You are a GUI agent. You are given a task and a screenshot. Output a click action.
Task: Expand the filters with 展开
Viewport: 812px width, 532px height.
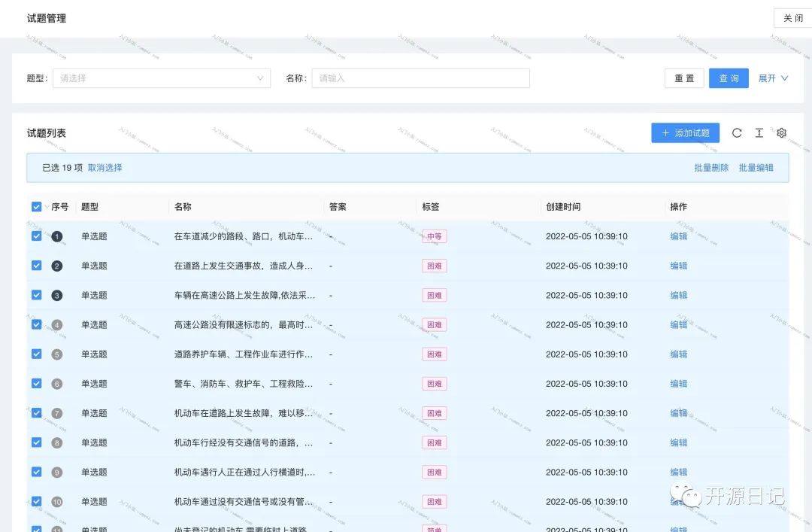[x=773, y=78]
